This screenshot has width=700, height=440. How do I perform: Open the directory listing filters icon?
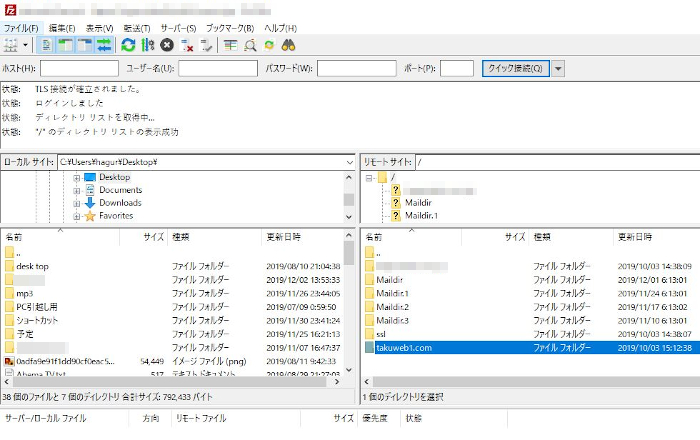tap(230, 45)
